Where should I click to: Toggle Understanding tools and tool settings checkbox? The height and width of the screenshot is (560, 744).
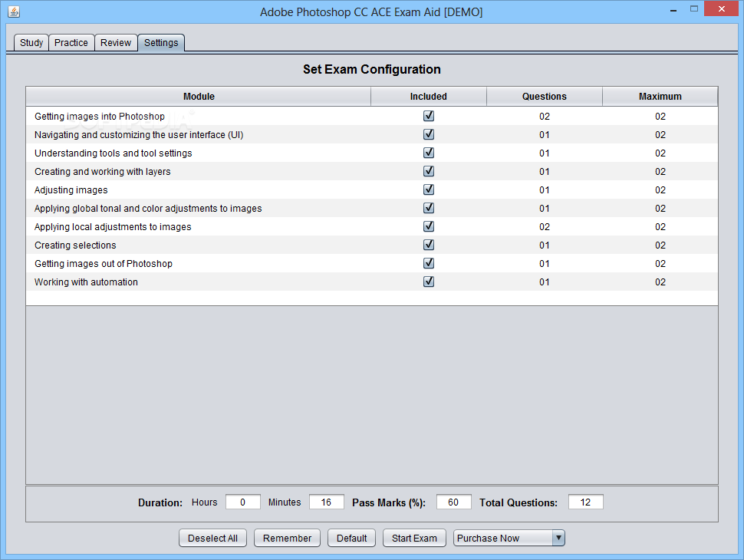point(429,153)
